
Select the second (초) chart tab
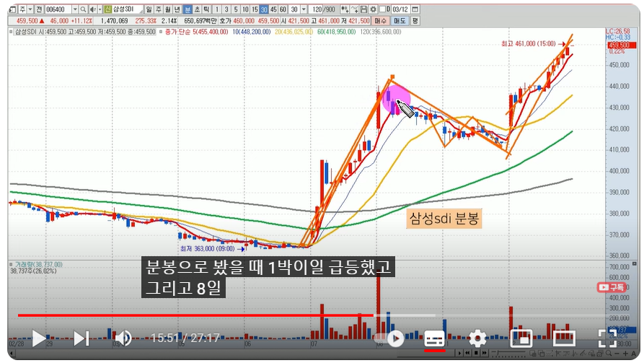[197, 9]
